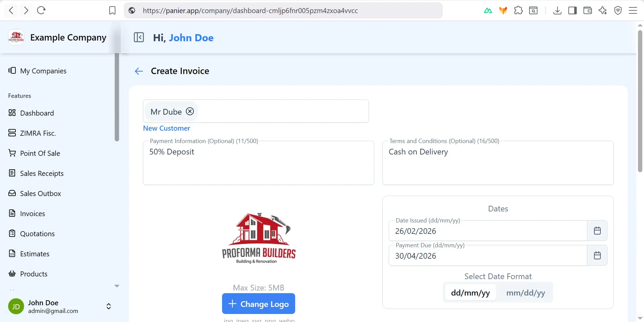
Task: Click the Example Company logo
Action: 16,37
